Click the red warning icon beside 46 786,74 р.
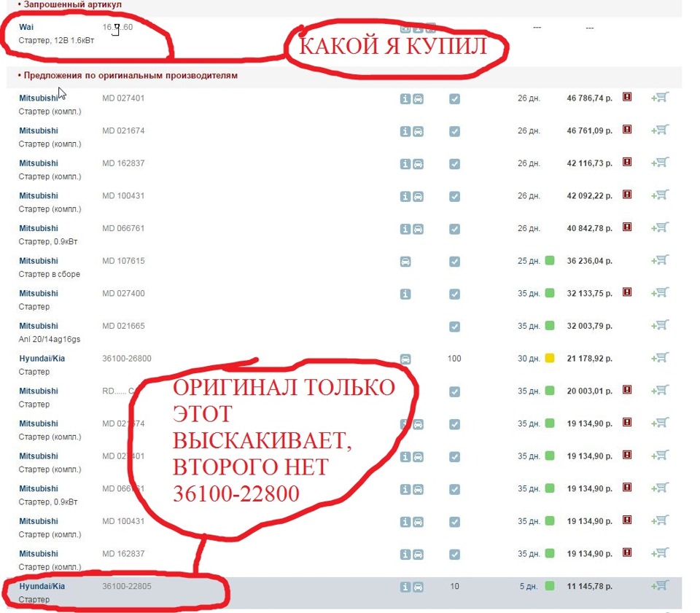700x613 pixels. pyautogui.click(x=627, y=97)
